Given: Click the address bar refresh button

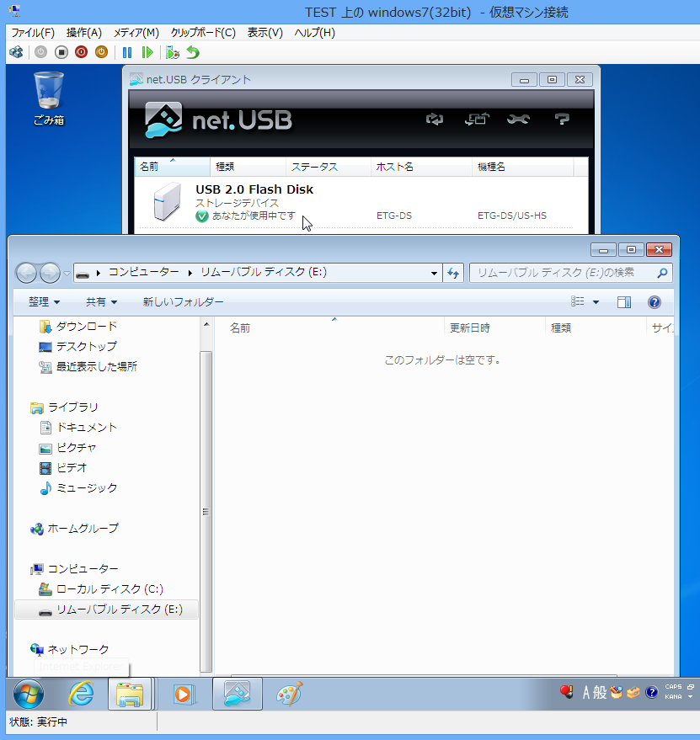Looking at the screenshot, I should [x=453, y=273].
